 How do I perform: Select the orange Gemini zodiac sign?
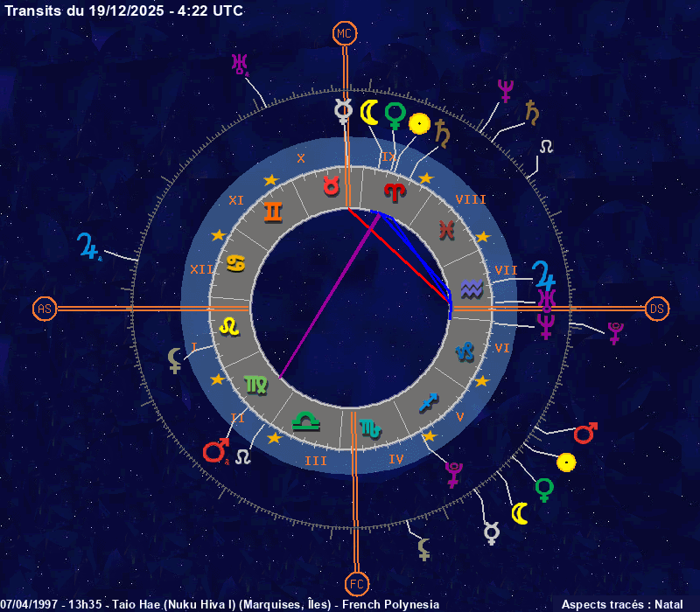[x=273, y=212]
